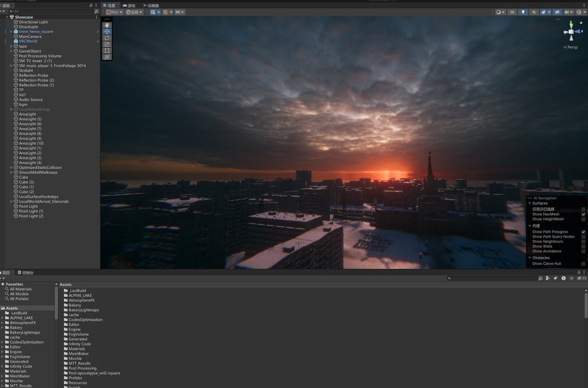The height and width of the screenshot is (388, 588).
Task: Select the Hand (view) tool
Action: (107, 25)
